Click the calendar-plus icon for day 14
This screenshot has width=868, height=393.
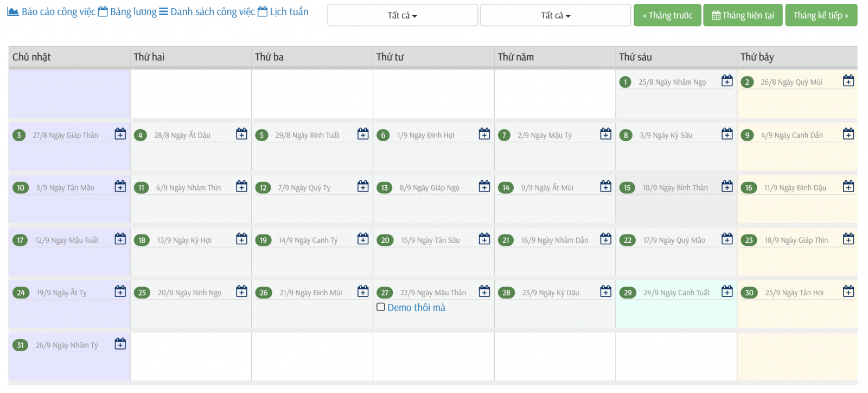click(606, 186)
